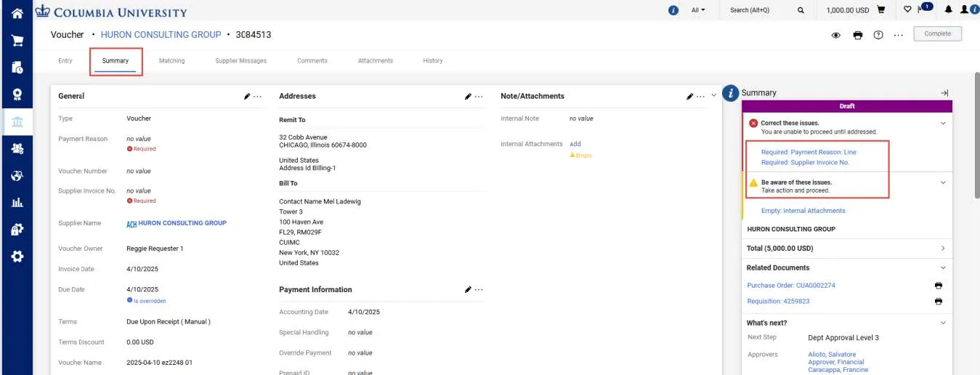Open the Supplier Messages tab
980x375 pixels.
(241, 61)
